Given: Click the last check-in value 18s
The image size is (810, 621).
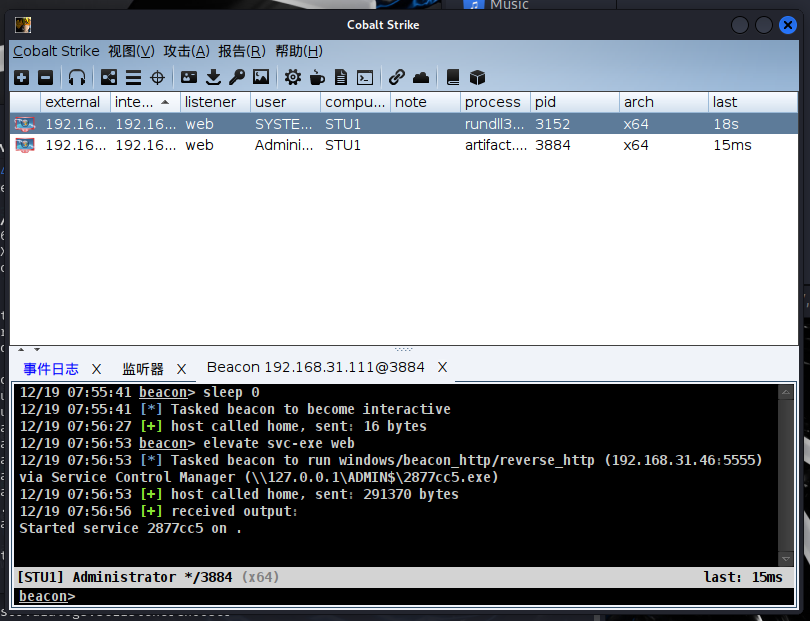Looking at the screenshot, I should pyautogui.click(x=726, y=124).
